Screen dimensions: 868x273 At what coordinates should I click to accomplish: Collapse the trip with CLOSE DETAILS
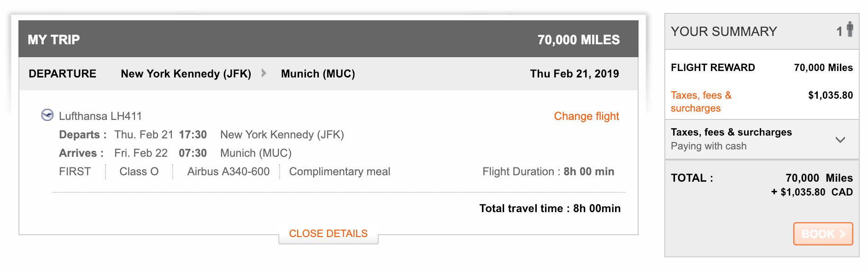328,233
